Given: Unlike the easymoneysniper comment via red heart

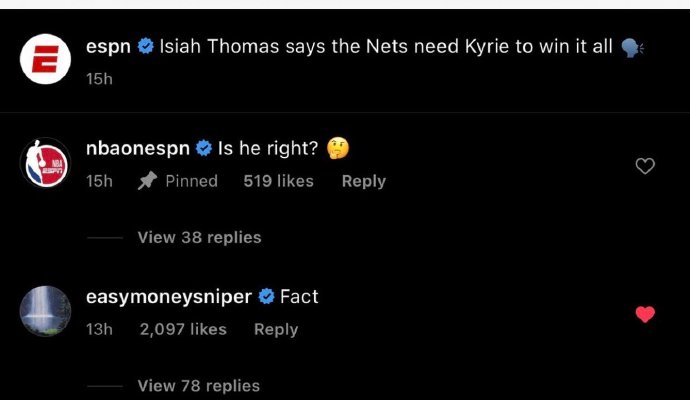Looking at the screenshot, I should click(x=645, y=314).
